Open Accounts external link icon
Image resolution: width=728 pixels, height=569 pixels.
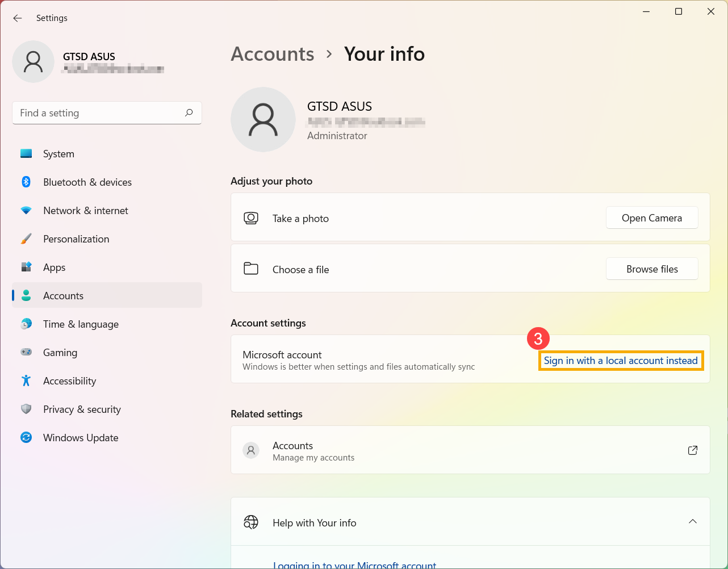[x=692, y=450]
